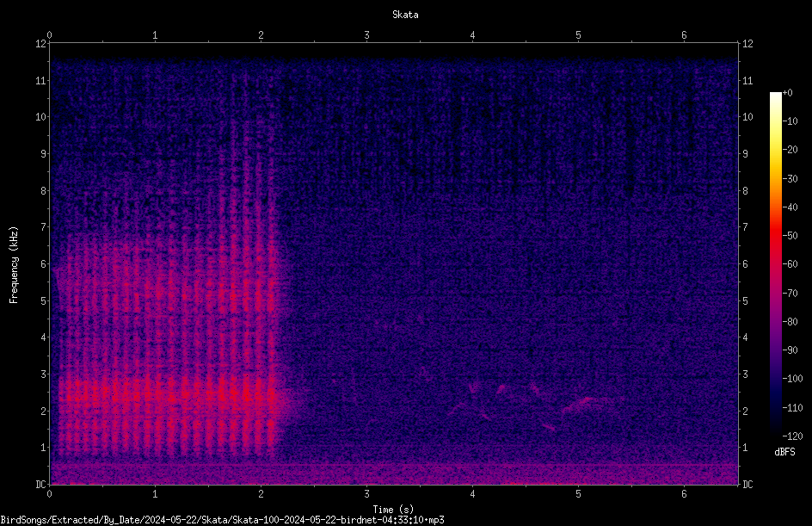Click the file path text at bottom
The image size is (812, 526).
tap(222, 520)
